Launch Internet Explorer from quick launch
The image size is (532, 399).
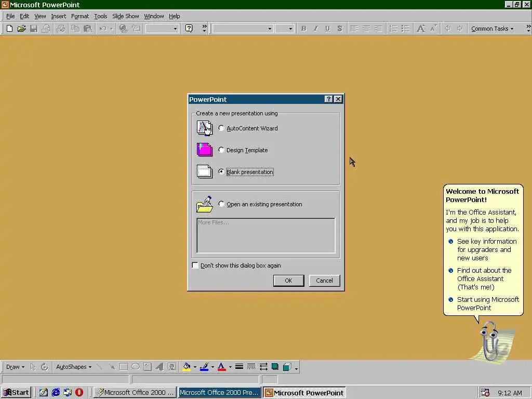(x=56, y=393)
